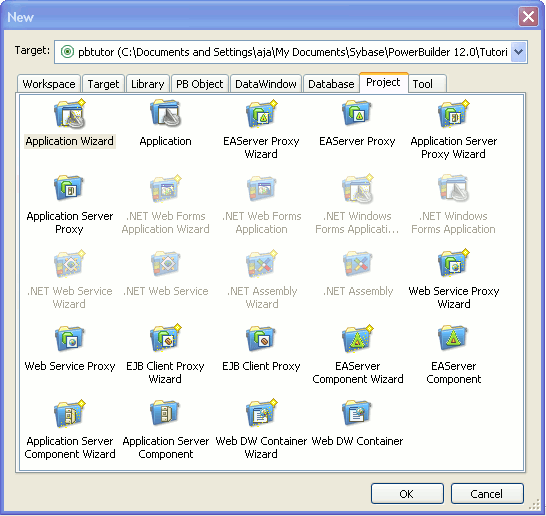Click the pbtutor target path field

[290, 52]
